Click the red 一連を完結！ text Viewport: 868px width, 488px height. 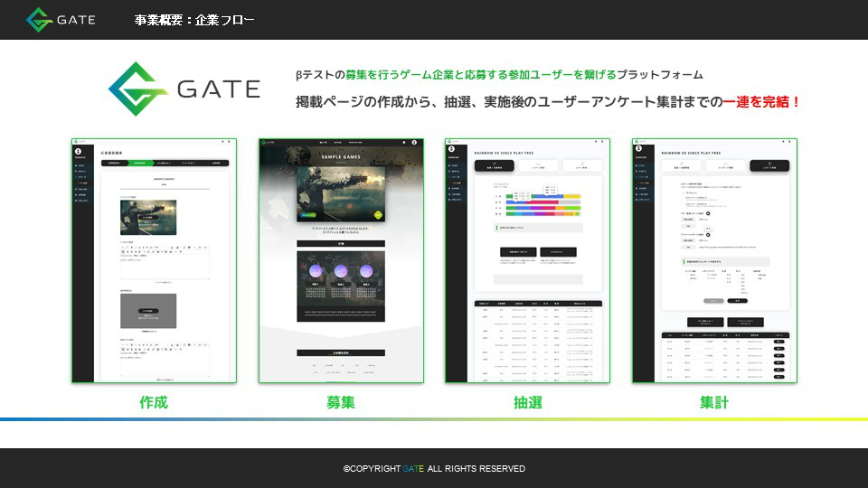(761, 102)
